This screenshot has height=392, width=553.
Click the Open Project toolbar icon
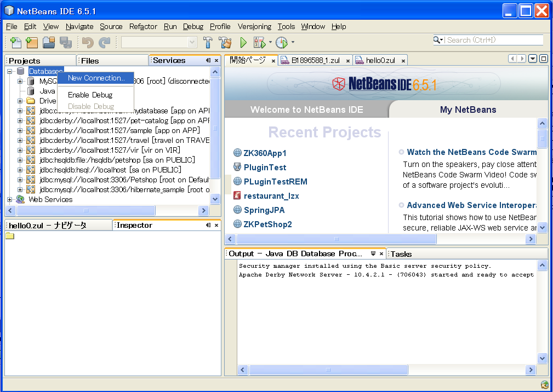[49, 42]
